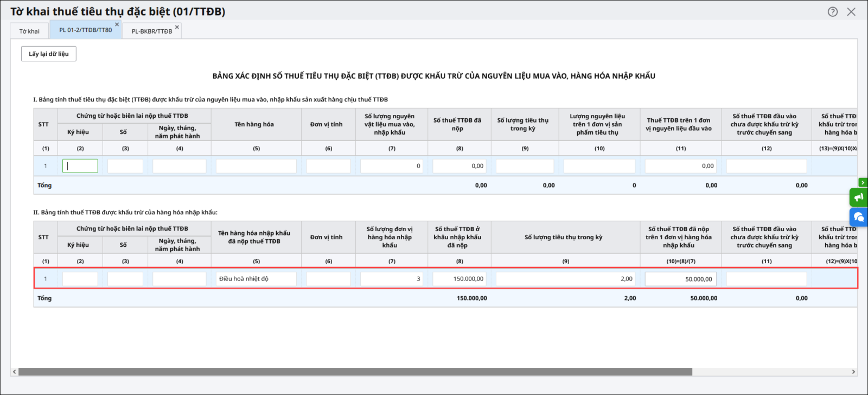Image resolution: width=868 pixels, height=395 pixels.
Task: Click the green megaphone announcement icon
Action: pos(859,197)
